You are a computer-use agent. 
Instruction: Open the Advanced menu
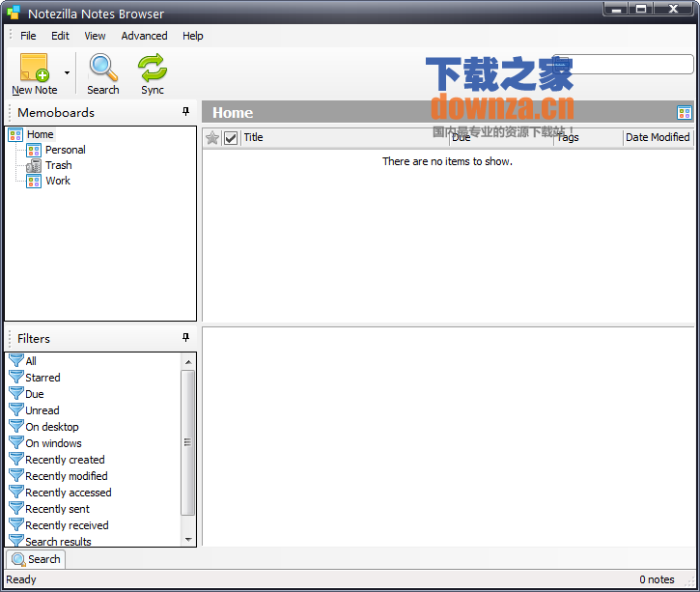coord(144,36)
